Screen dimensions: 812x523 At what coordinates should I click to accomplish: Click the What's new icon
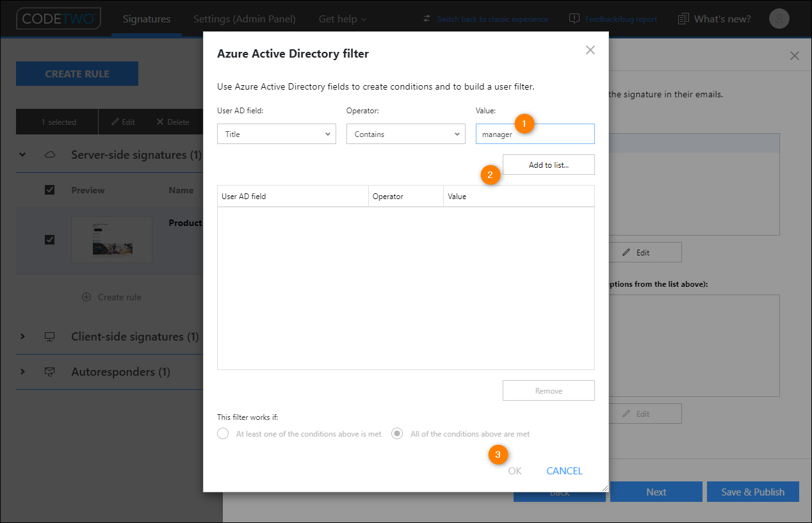[x=684, y=19]
